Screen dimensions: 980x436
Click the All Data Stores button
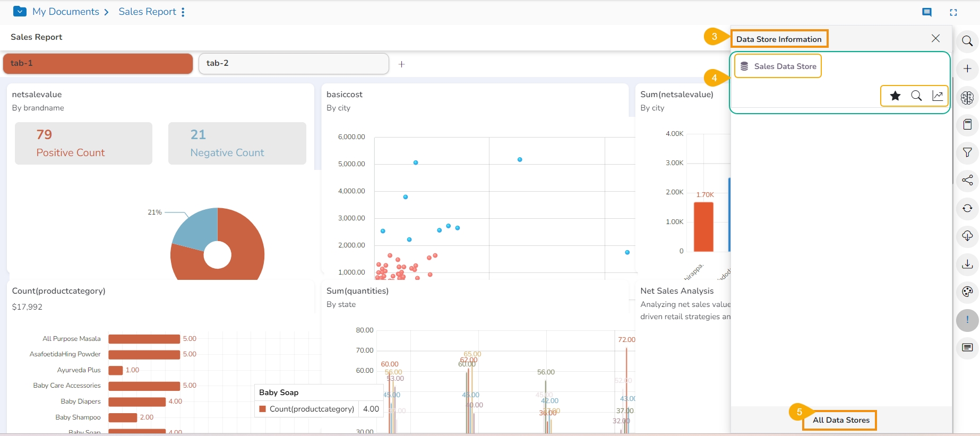point(840,420)
